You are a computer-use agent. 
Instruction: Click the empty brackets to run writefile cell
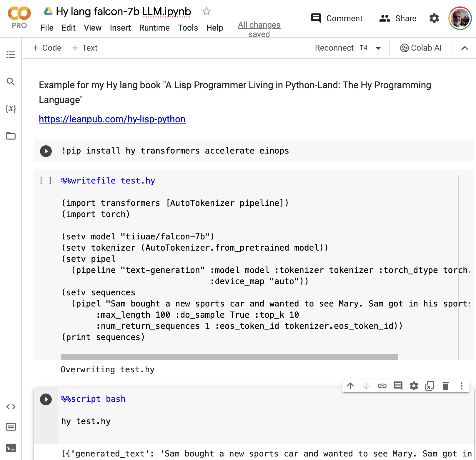click(46, 181)
